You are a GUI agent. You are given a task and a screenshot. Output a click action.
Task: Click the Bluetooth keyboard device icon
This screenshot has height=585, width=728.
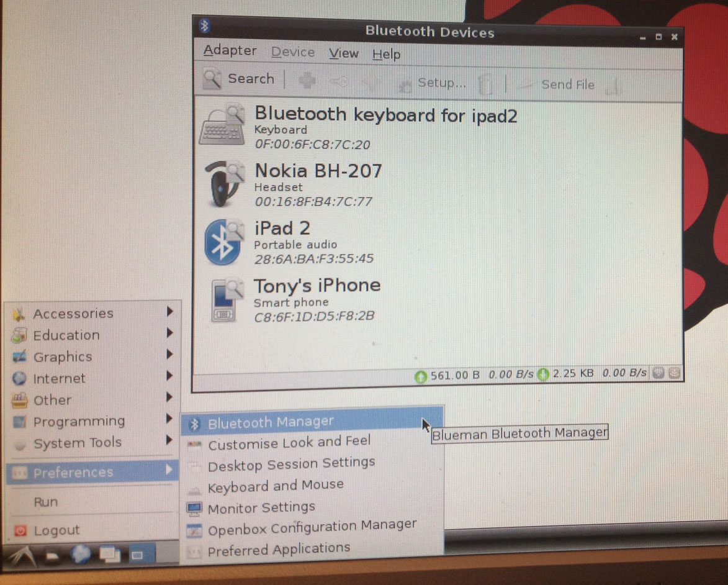click(222, 126)
